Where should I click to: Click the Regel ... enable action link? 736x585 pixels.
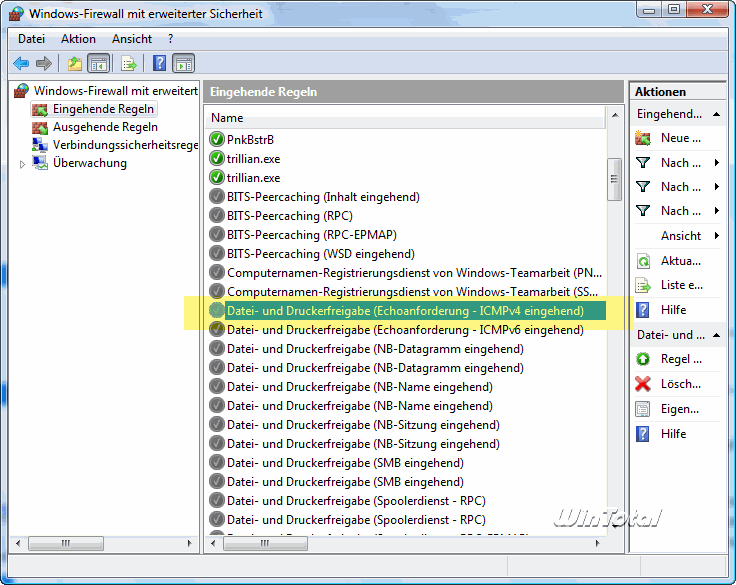point(681,359)
